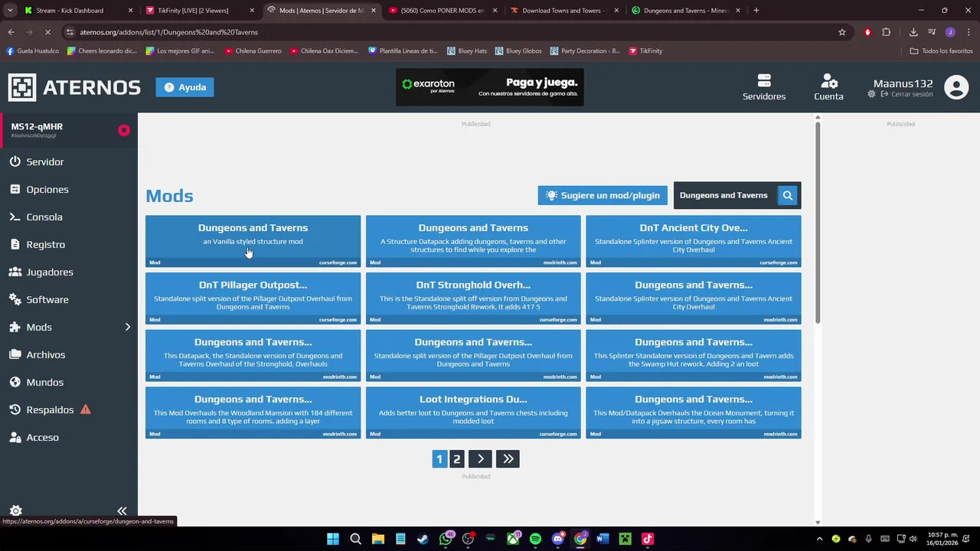Click the red server status indicator
Image resolution: width=980 pixels, height=551 pixels.
pyautogui.click(x=124, y=130)
